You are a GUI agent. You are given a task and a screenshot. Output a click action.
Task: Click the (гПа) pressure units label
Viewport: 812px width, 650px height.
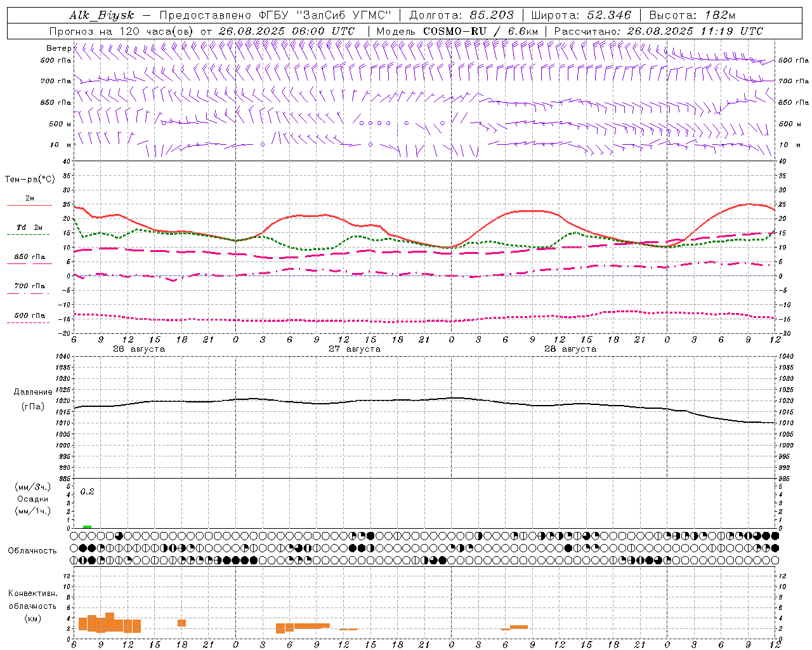click(x=33, y=407)
